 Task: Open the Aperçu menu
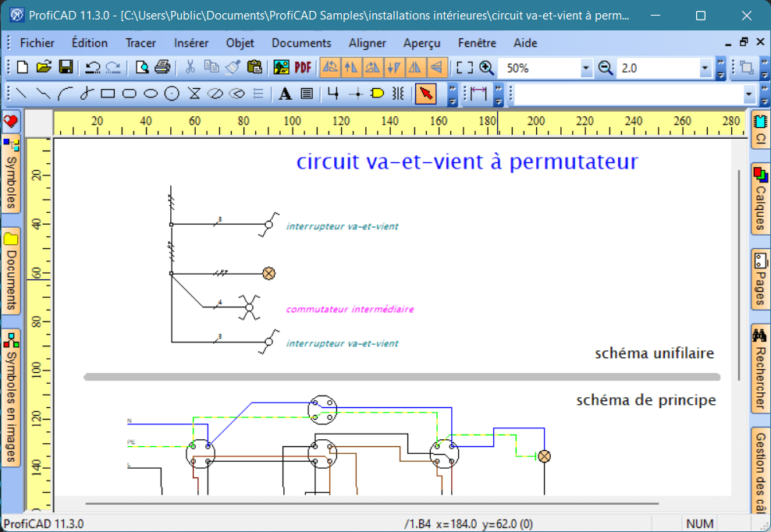[422, 43]
